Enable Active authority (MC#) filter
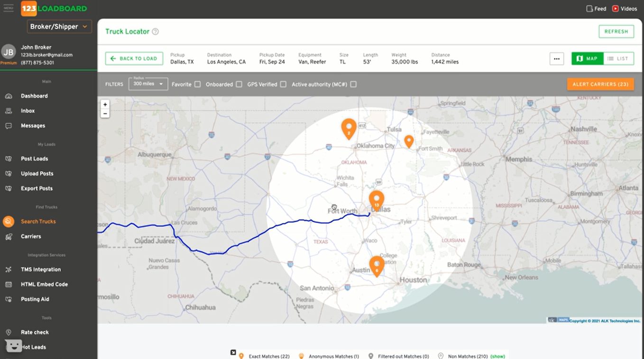Screen dimensions: 644x359 pos(353,84)
